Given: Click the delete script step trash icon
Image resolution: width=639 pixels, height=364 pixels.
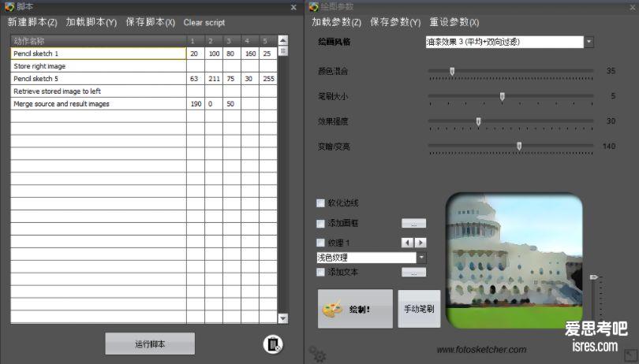Looking at the screenshot, I should pyautogui.click(x=273, y=344).
